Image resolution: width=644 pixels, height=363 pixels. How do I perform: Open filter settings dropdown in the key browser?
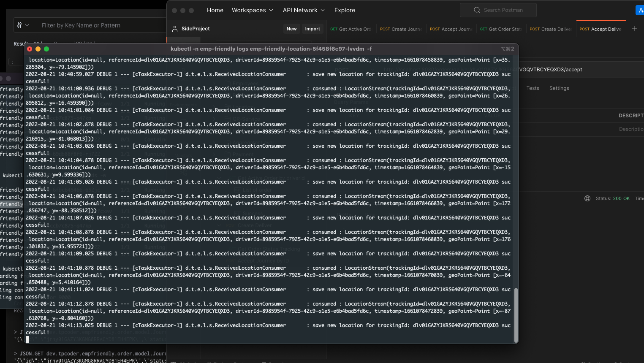click(23, 25)
